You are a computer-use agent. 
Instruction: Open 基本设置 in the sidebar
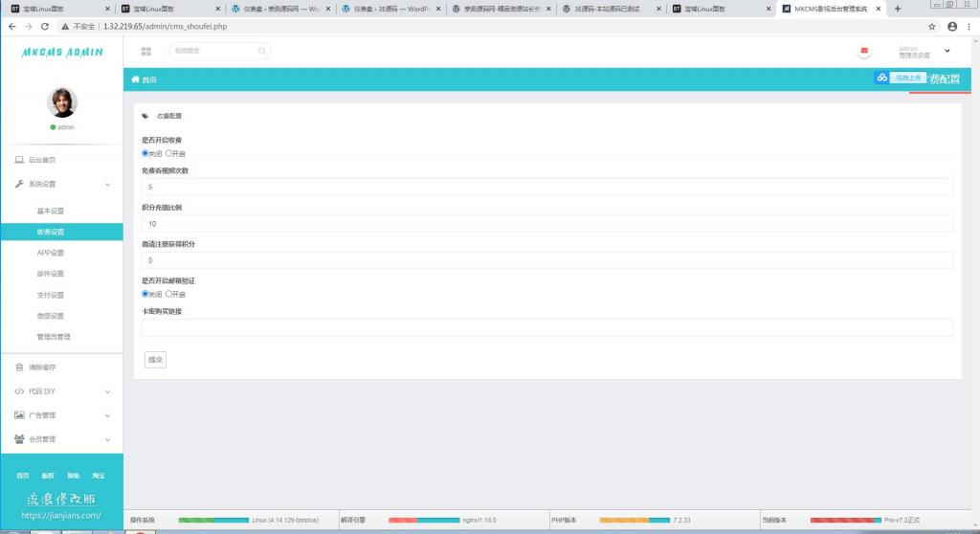tap(50, 211)
